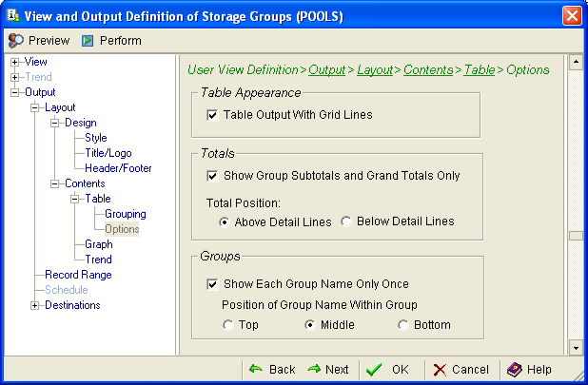Follow the Layout breadcrumb link
This screenshot has width=588, height=385.
coord(375,70)
